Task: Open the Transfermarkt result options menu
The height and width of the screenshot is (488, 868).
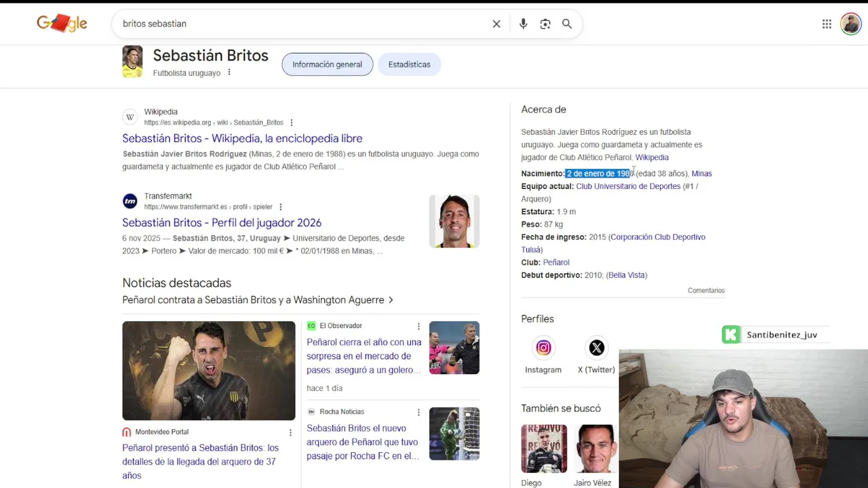Action: pyautogui.click(x=280, y=207)
